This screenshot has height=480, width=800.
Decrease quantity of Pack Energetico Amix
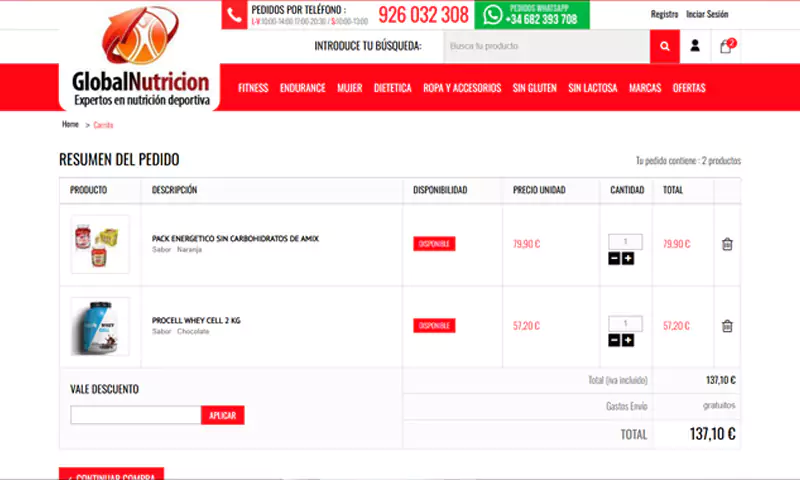pyautogui.click(x=614, y=259)
